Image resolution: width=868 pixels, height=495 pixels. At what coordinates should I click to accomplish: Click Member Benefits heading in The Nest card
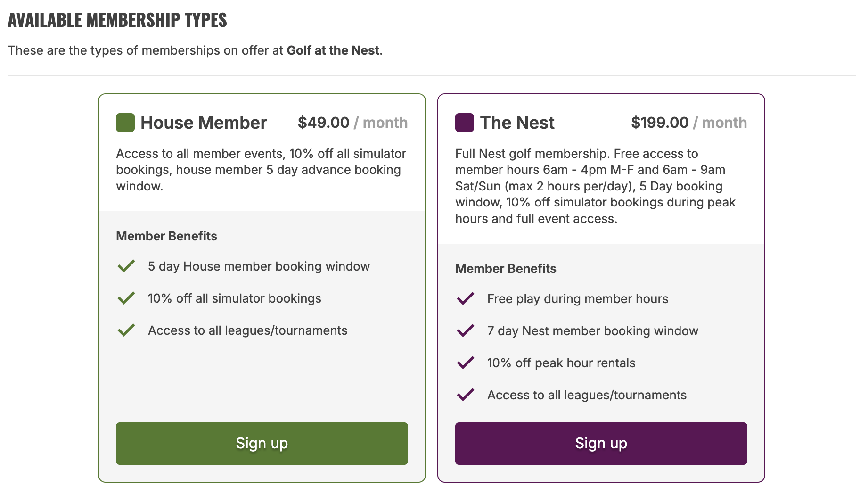(x=506, y=269)
